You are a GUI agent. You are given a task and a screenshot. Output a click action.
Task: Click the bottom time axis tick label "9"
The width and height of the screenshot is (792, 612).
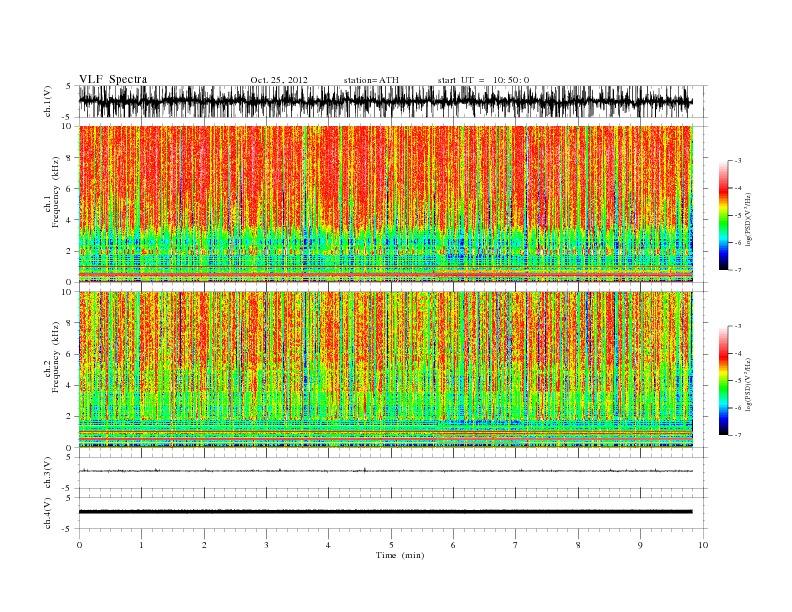pos(640,545)
